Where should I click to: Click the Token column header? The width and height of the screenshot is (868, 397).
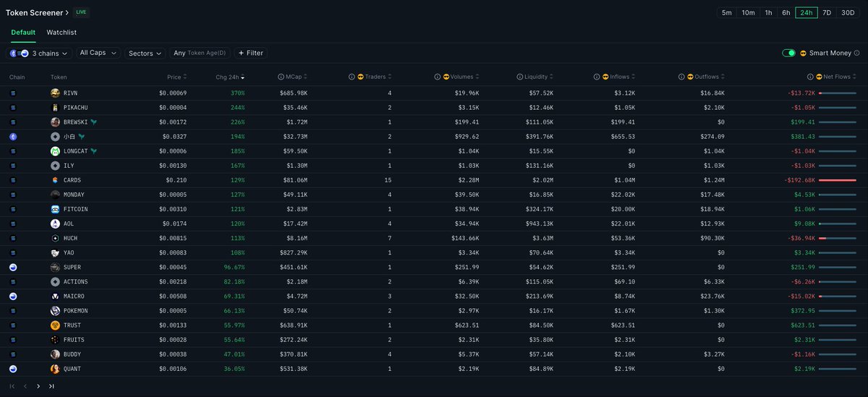(x=59, y=77)
